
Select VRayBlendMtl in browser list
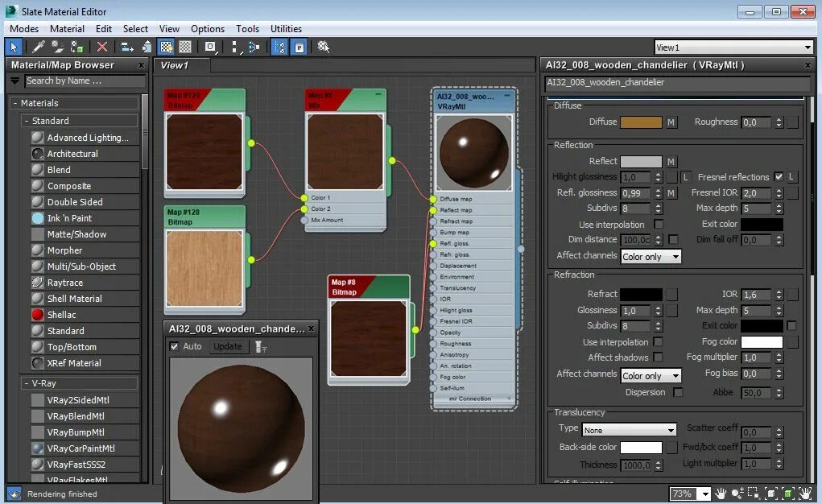(x=76, y=416)
